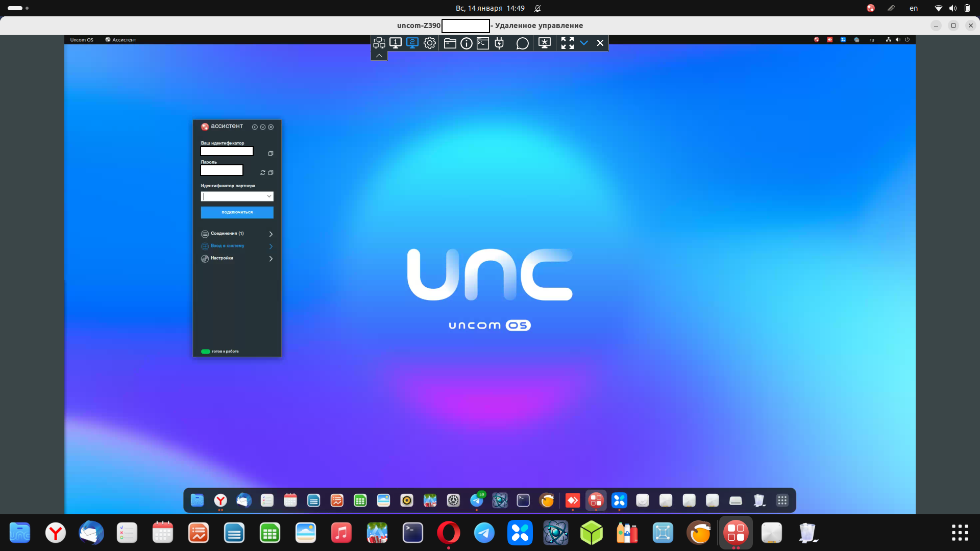Show connection info icon in remote toolbar
Viewport: 980px width, 551px height.
click(x=467, y=43)
